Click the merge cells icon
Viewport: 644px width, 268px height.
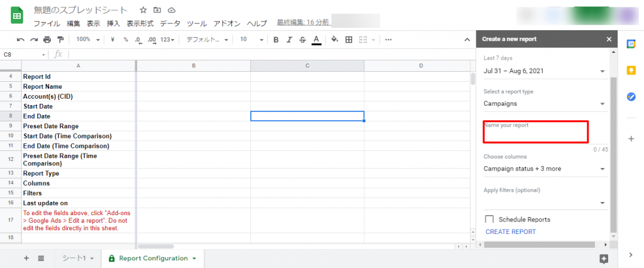(363, 40)
